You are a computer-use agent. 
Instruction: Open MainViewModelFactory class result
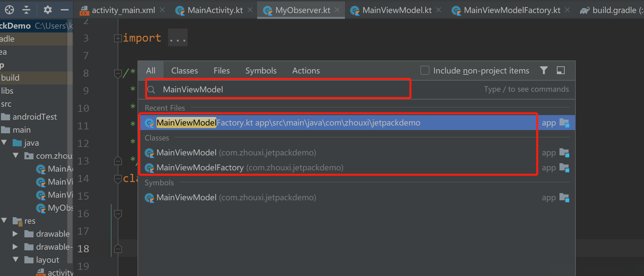click(x=357, y=168)
